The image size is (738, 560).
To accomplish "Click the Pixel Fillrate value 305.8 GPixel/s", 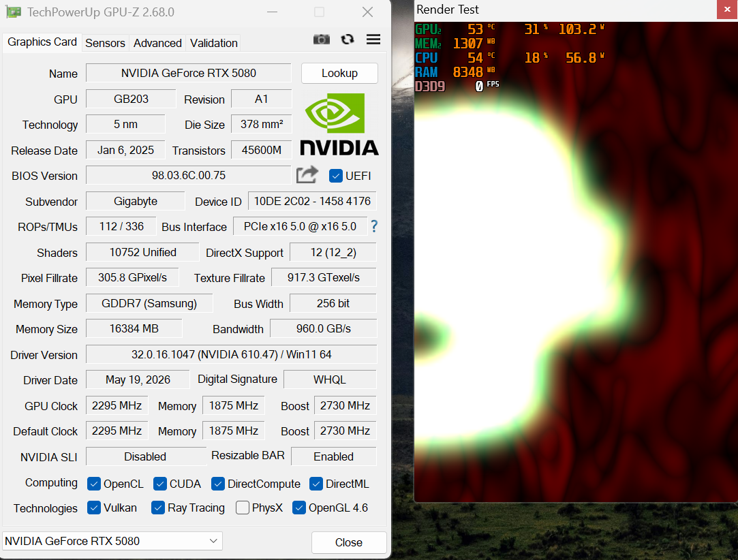I will pos(132,278).
